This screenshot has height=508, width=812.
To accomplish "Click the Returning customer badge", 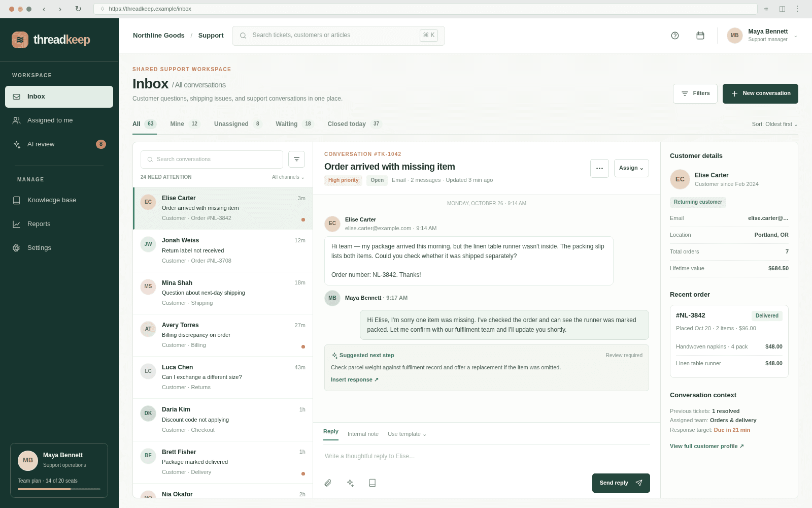I will click(698, 202).
